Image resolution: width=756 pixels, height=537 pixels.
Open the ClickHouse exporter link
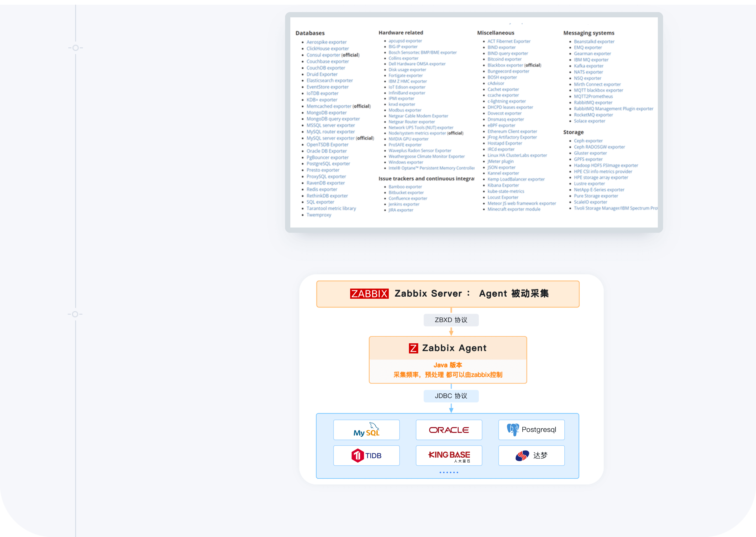327,49
